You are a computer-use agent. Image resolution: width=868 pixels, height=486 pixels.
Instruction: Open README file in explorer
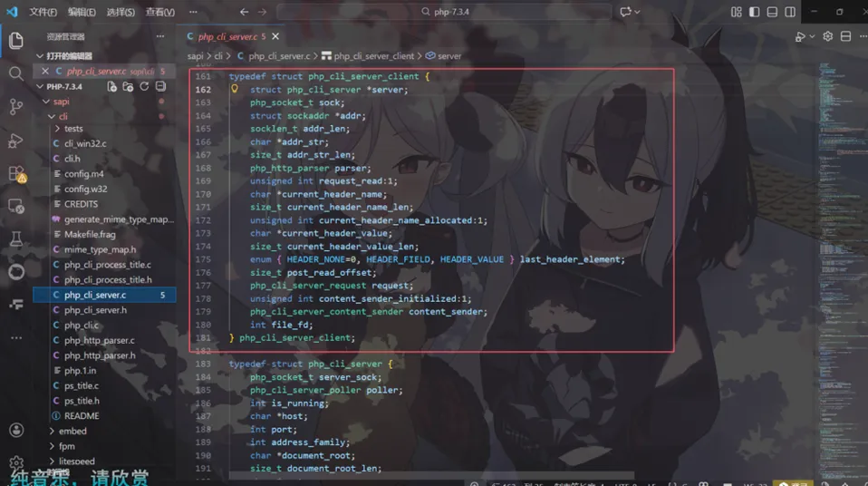click(82, 415)
